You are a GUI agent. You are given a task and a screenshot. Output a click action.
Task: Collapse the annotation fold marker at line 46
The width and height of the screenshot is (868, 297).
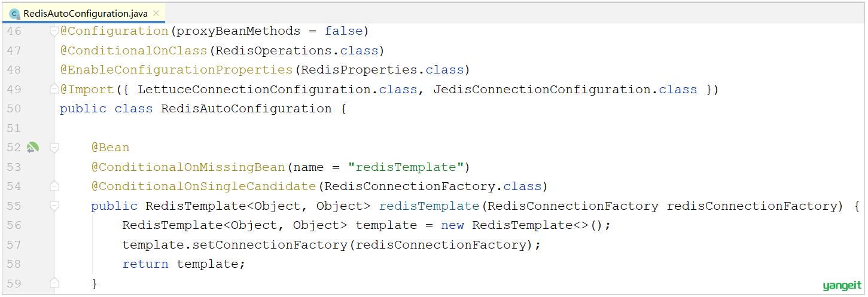point(54,31)
